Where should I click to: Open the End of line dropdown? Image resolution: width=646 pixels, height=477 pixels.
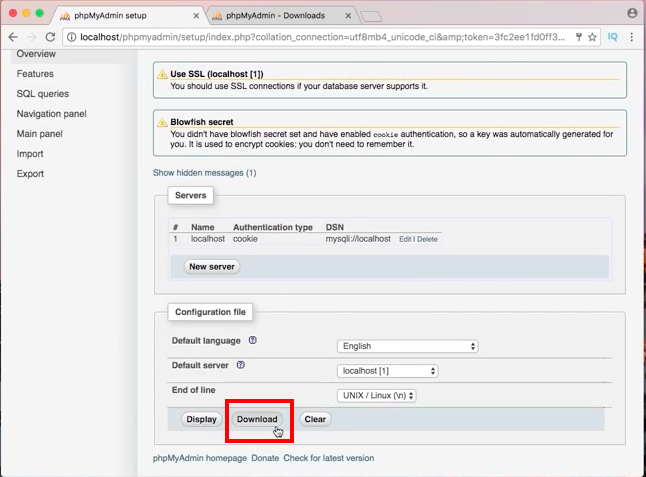click(376, 395)
